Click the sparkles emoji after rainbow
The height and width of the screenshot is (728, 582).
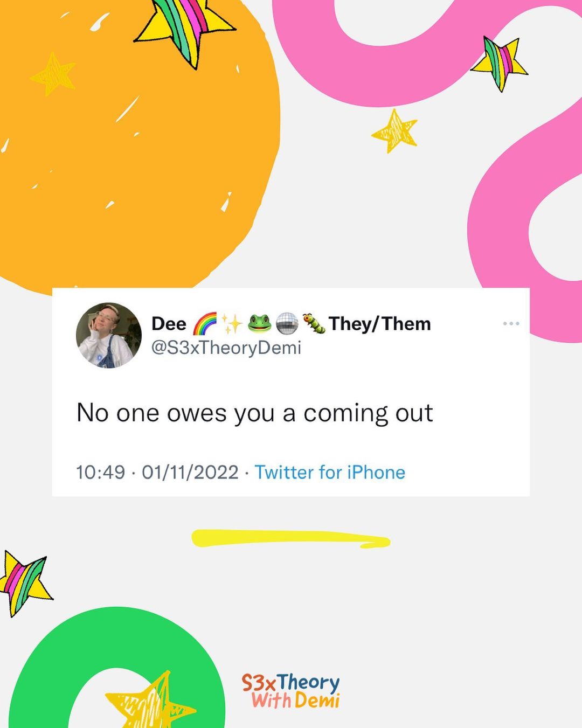tap(232, 323)
